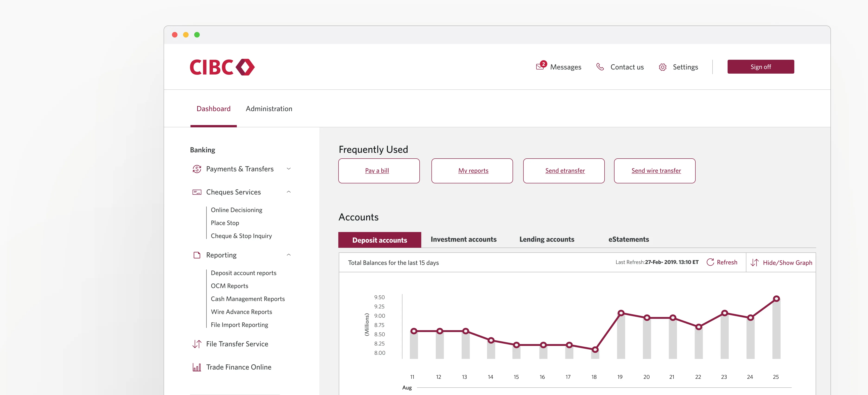Screen dimensions: 868x395
Task: Switch to the Administration tab
Action: tap(269, 109)
